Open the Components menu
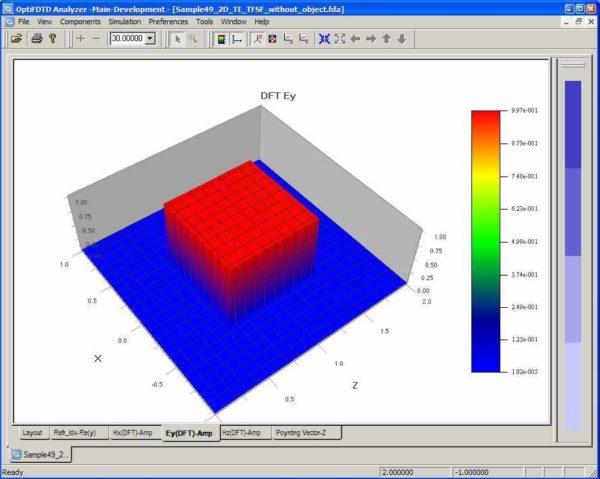This screenshot has width=600, height=479. (x=79, y=21)
